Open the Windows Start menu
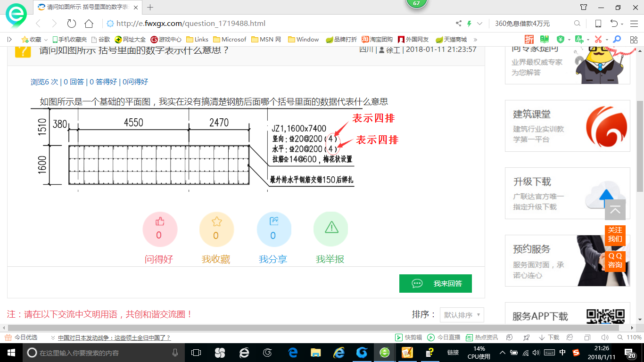 pos(11,353)
